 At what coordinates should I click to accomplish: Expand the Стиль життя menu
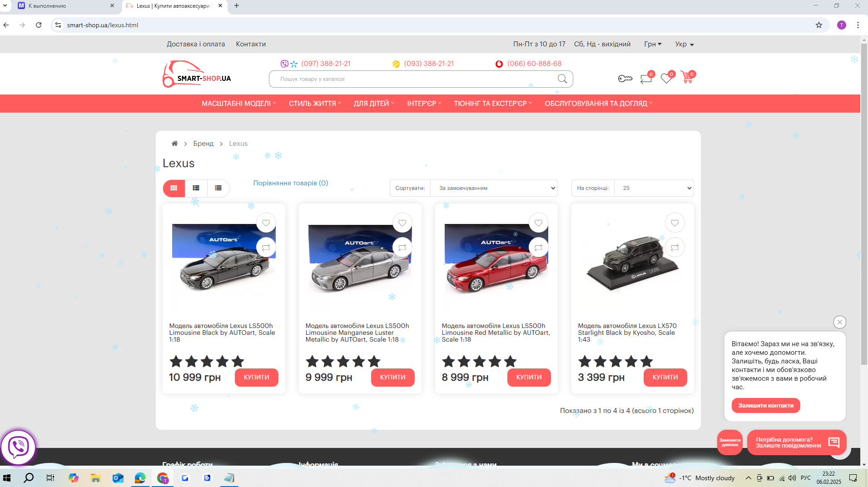pos(315,104)
